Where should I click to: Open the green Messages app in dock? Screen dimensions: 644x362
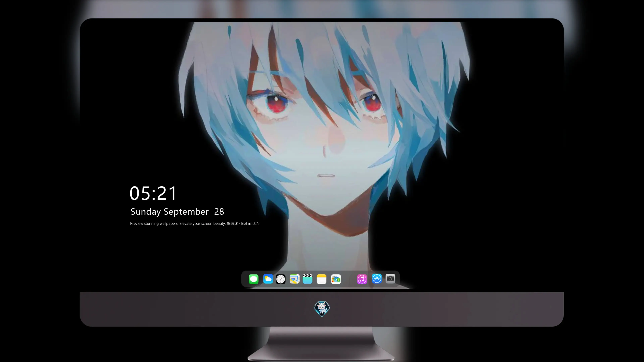coord(254,279)
